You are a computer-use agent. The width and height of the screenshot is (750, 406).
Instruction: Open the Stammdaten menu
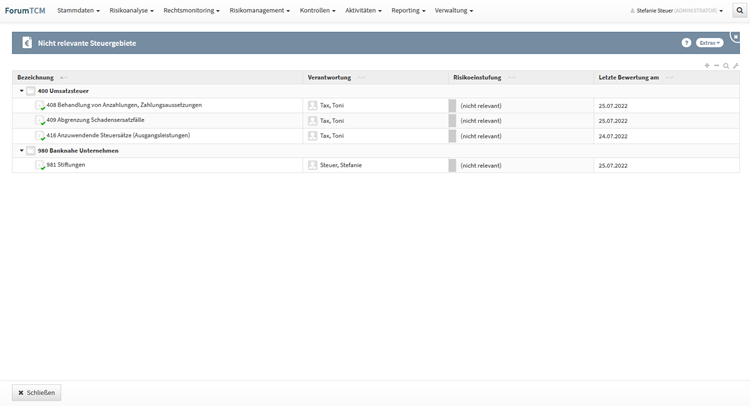point(78,10)
